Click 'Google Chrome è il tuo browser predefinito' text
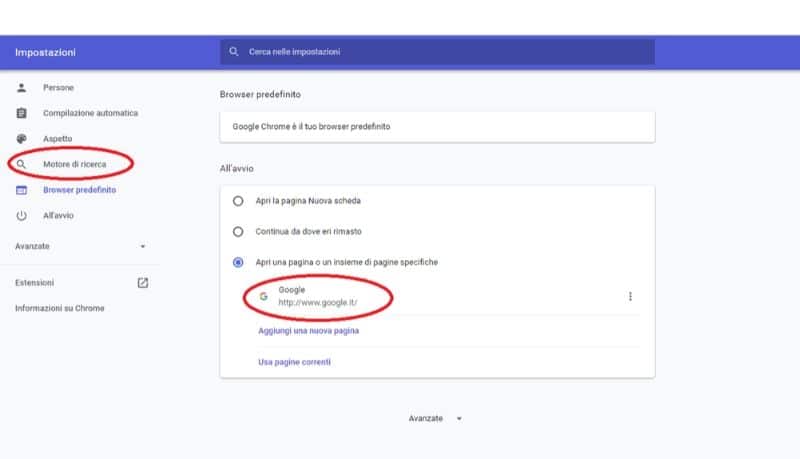This screenshot has width=800, height=459. coord(311,126)
